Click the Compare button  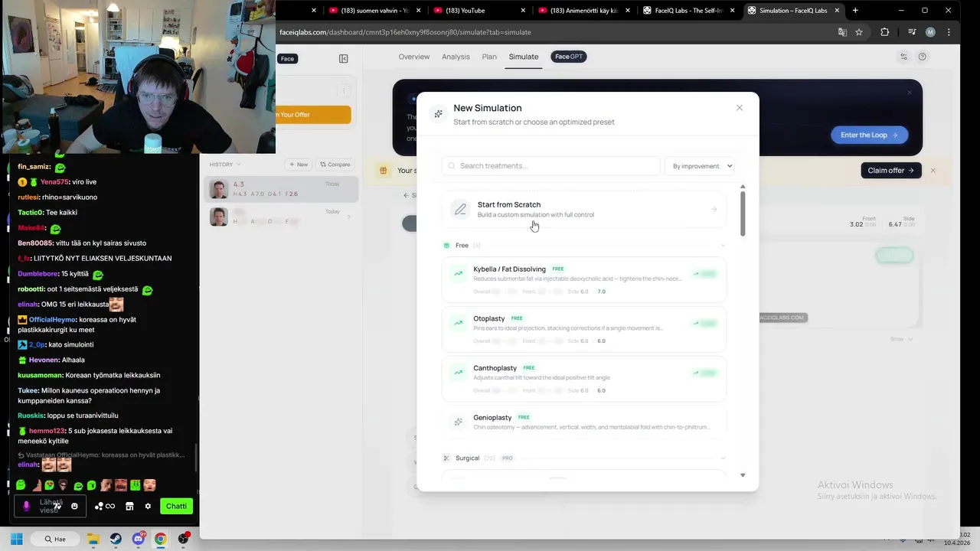point(335,165)
